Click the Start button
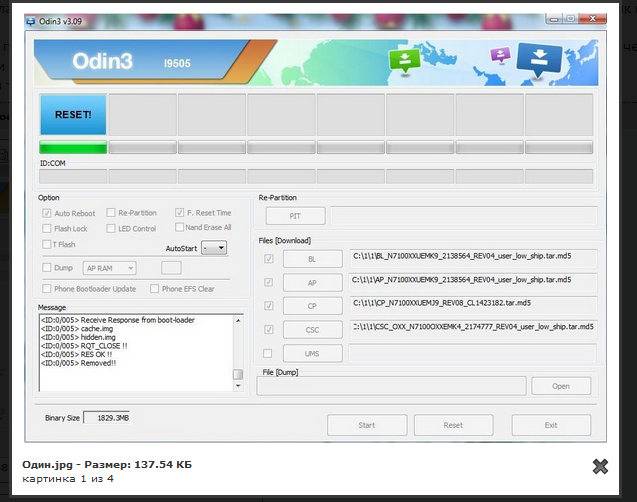637x502 pixels. coord(367,425)
